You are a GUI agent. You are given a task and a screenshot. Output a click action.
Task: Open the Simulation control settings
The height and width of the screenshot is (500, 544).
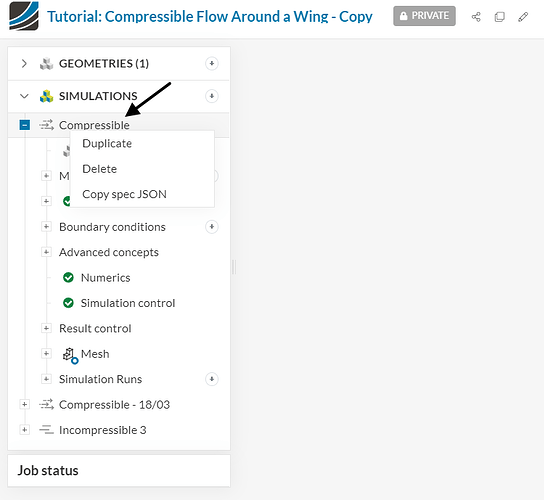(x=128, y=303)
